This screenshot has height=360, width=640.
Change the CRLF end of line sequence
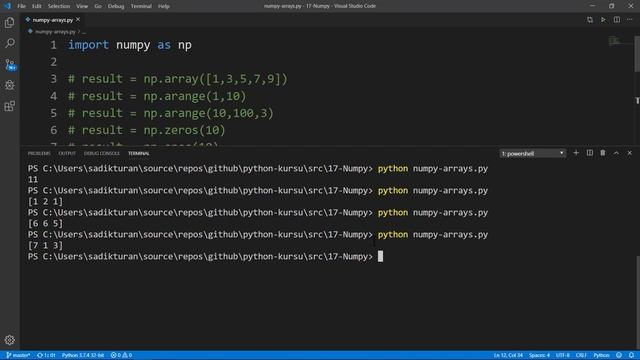click(x=581, y=355)
